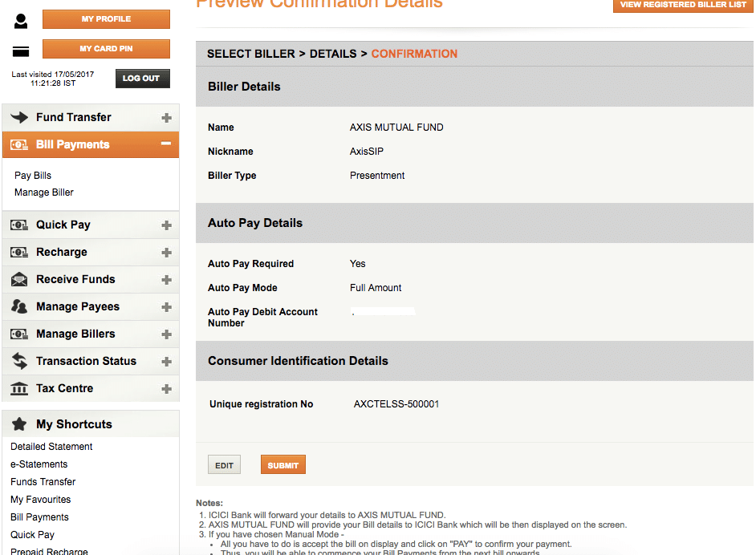Click the My Shortcuts star icon
Viewport: 756px width, 555px height.
click(19, 424)
